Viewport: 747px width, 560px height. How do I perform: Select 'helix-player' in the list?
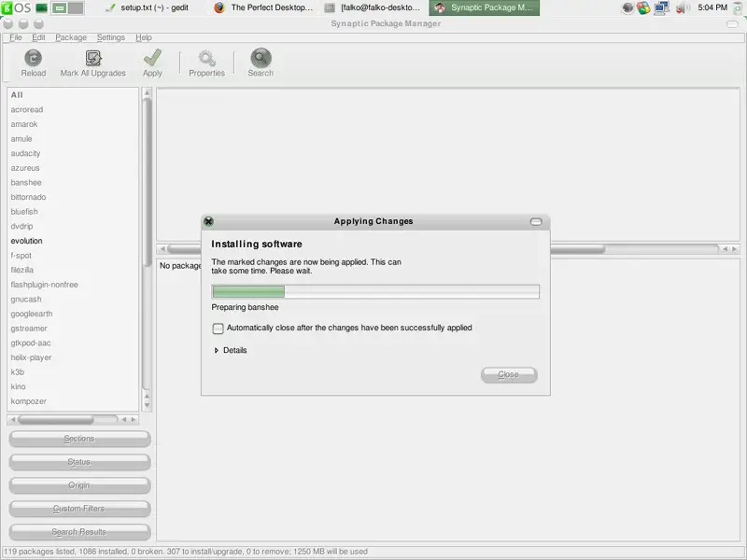73,357
